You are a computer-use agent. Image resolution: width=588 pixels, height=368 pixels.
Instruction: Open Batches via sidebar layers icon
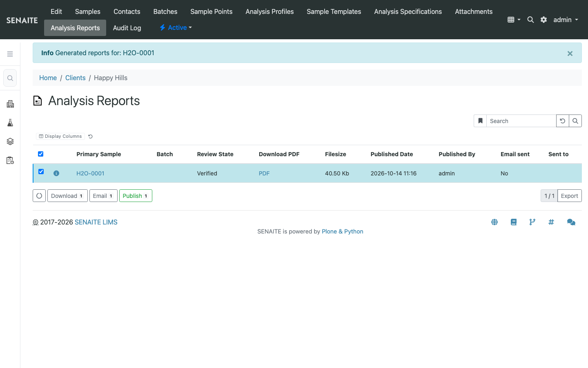[x=10, y=141]
